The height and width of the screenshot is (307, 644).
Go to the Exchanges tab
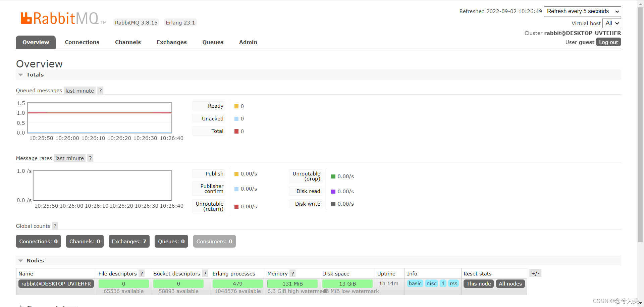click(x=172, y=42)
